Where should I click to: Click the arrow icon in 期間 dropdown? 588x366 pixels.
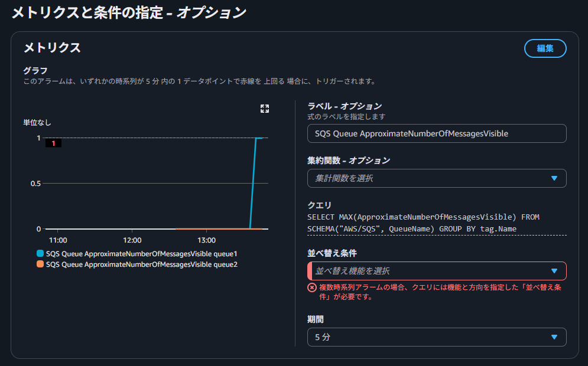click(x=554, y=337)
